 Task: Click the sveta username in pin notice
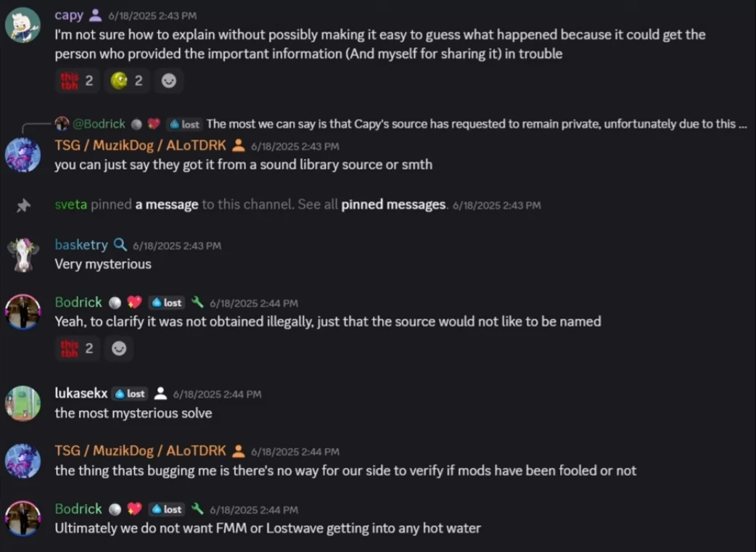point(70,205)
